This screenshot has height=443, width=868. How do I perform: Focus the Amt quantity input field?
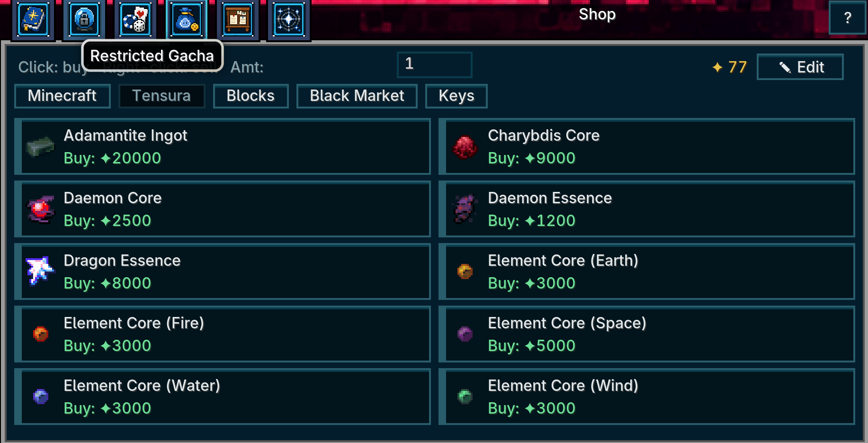(x=434, y=64)
